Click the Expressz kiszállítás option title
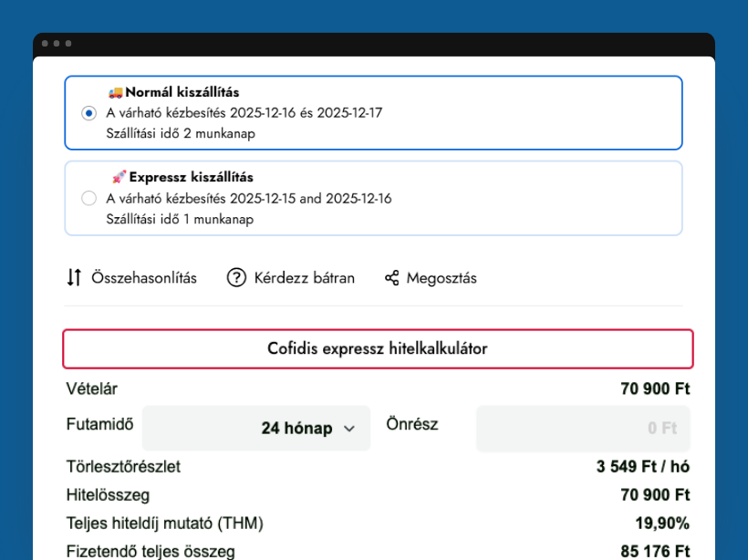 pyautogui.click(x=191, y=177)
